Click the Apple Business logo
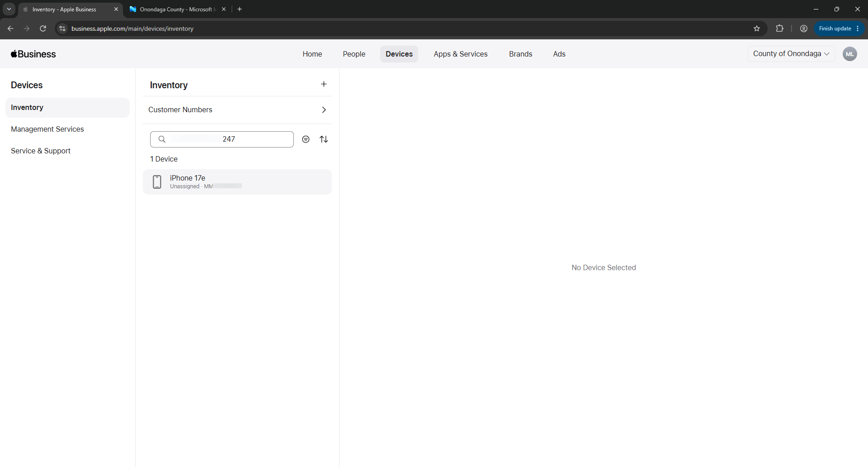Image resolution: width=868 pixels, height=467 pixels. click(33, 54)
